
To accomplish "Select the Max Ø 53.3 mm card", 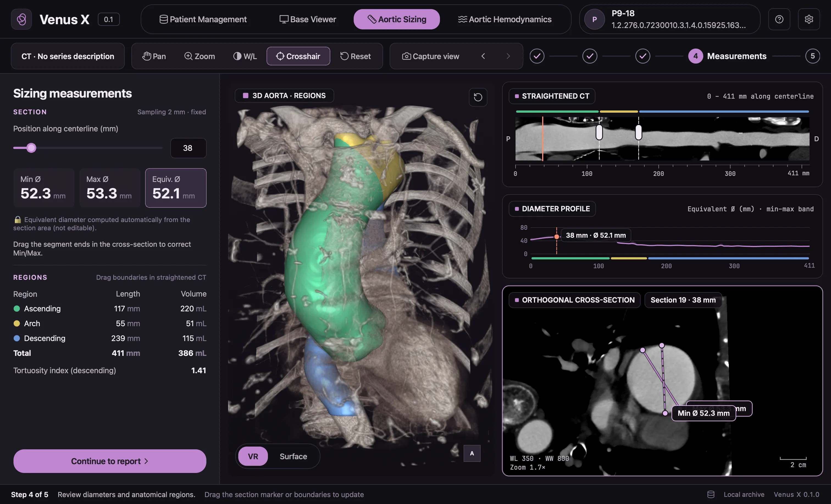I will [110, 188].
